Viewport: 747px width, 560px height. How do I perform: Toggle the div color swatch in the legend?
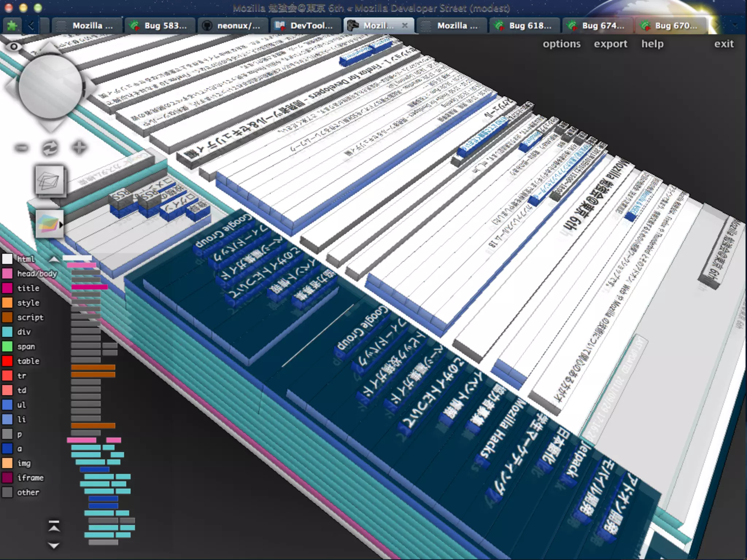[x=7, y=332]
